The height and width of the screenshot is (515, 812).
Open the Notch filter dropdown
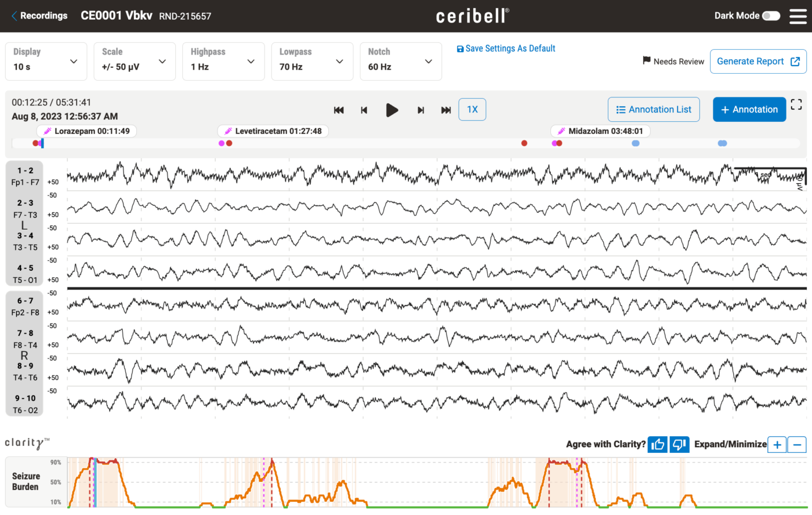(401, 61)
